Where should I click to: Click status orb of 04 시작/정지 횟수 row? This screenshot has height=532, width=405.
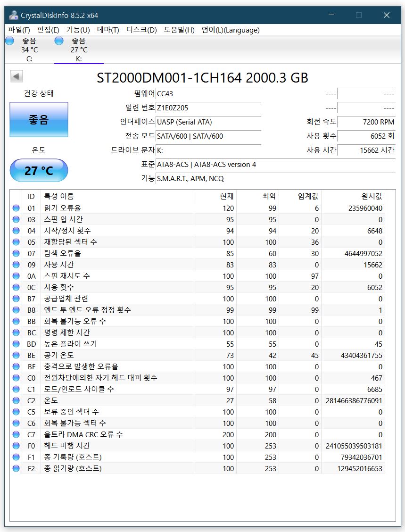click(16, 231)
